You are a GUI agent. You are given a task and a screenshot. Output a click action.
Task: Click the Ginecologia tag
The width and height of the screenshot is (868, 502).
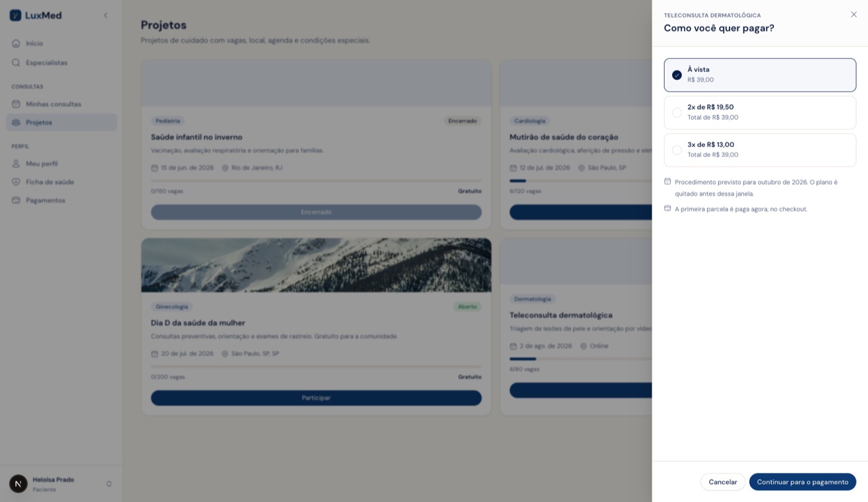pyautogui.click(x=172, y=306)
